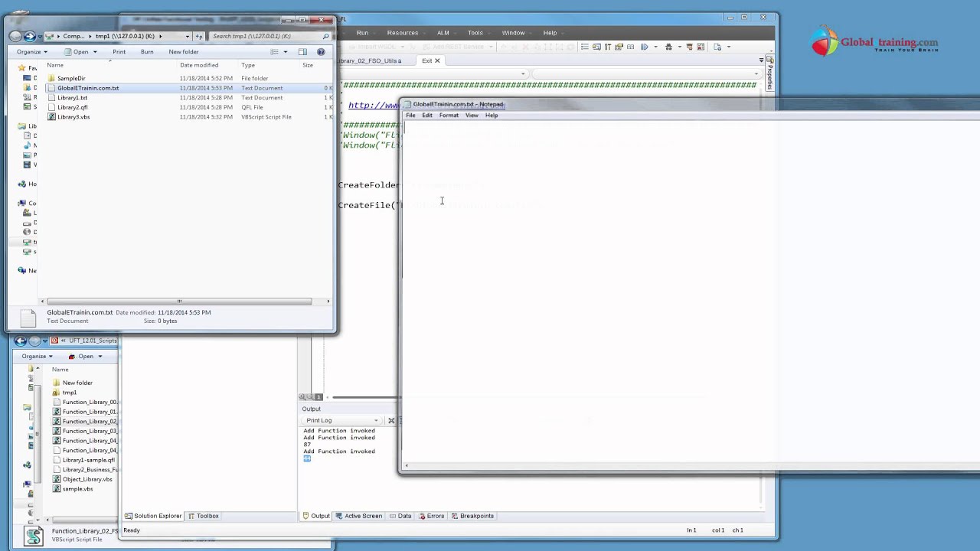
Task: Open the Format menu in Notepad
Action: (x=449, y=116)
